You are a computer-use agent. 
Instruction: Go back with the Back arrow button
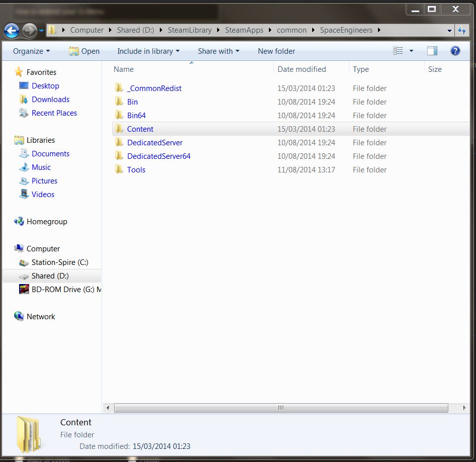pos(12,30)
